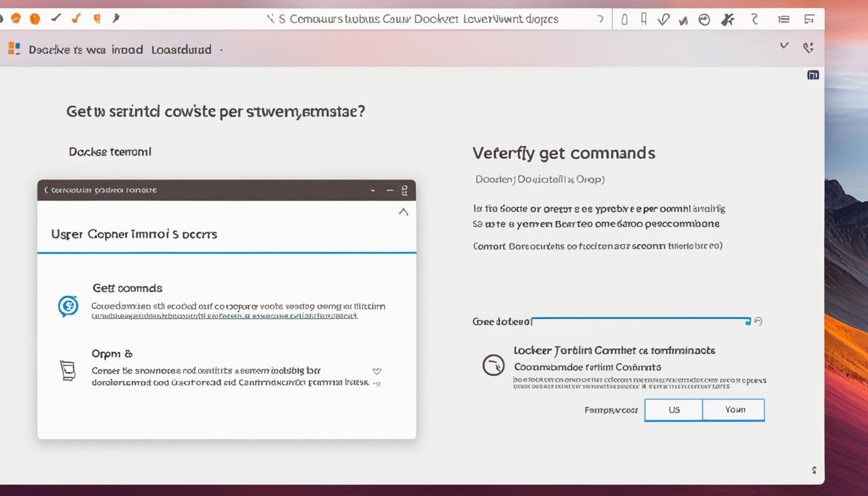Click the small dark square icon below header

tap(813, 75)
